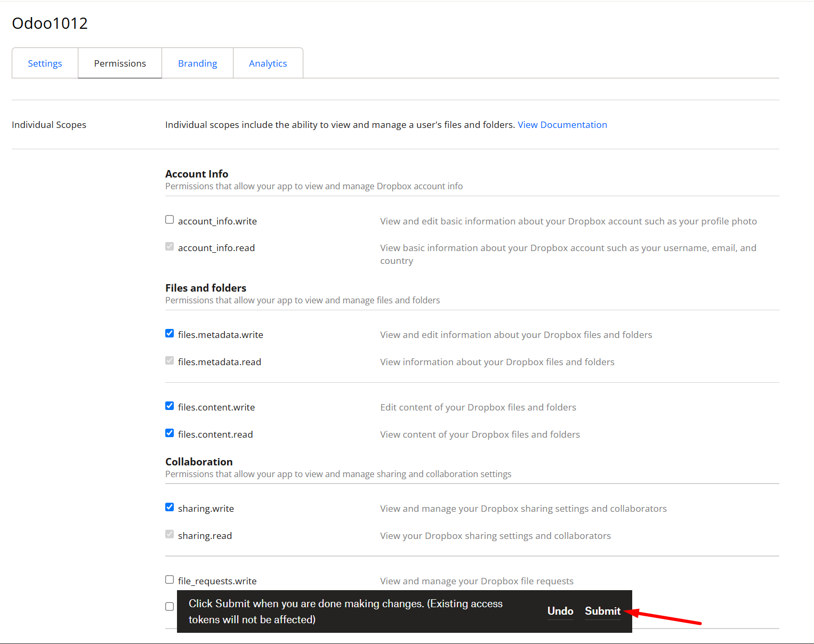Viewport: 814px width, 644px height.
Task: Toggle the files.content.write checkbox
Action: pos(170,406)
